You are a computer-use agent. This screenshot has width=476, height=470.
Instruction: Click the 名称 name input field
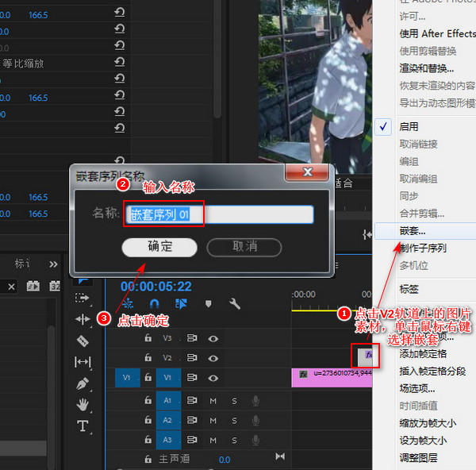220,214
